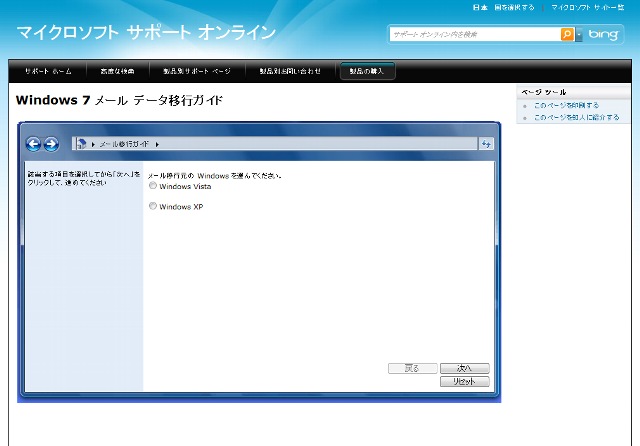Click メール移行ガイド breadcrumb text
The image size is (640, 446).
point(124,144)
